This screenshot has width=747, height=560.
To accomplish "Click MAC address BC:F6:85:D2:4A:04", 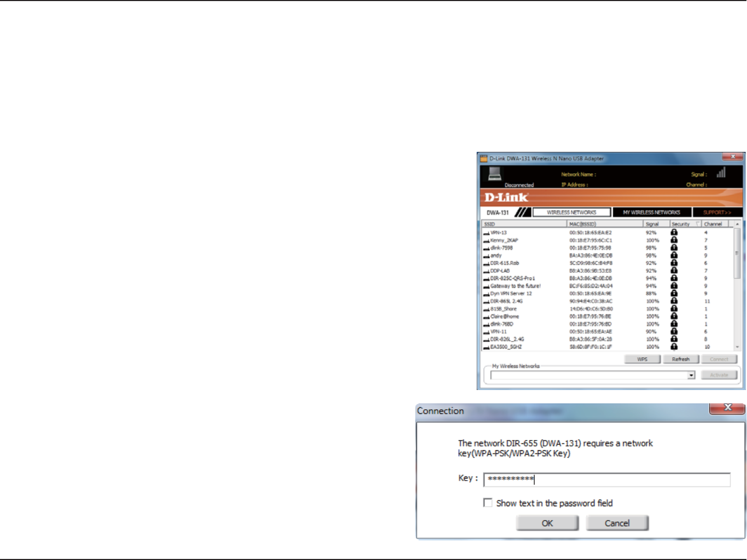I will tap(591, 286).
